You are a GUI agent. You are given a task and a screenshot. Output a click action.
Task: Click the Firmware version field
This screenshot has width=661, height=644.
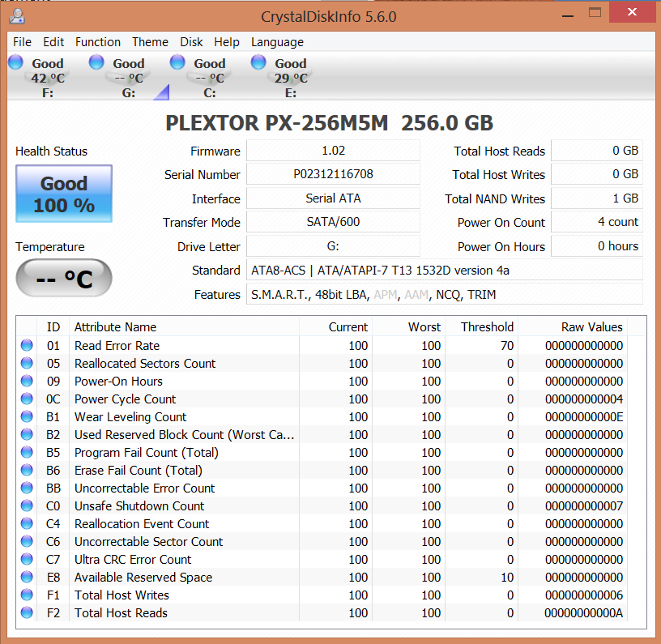coord(333,151)
